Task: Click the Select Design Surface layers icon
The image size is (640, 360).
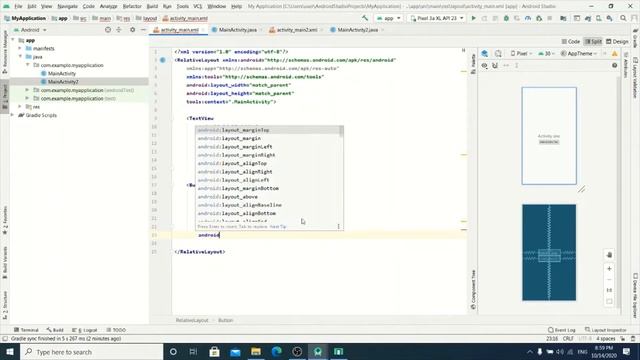Action: [x=484, y=53]
